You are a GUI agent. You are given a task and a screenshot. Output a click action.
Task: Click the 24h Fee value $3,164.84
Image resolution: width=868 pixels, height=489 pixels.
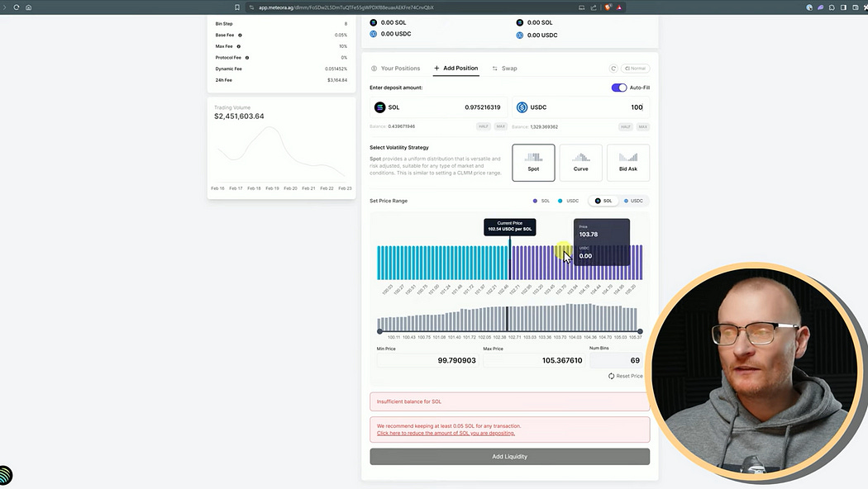pyautogui.click(x=337, y=80)
